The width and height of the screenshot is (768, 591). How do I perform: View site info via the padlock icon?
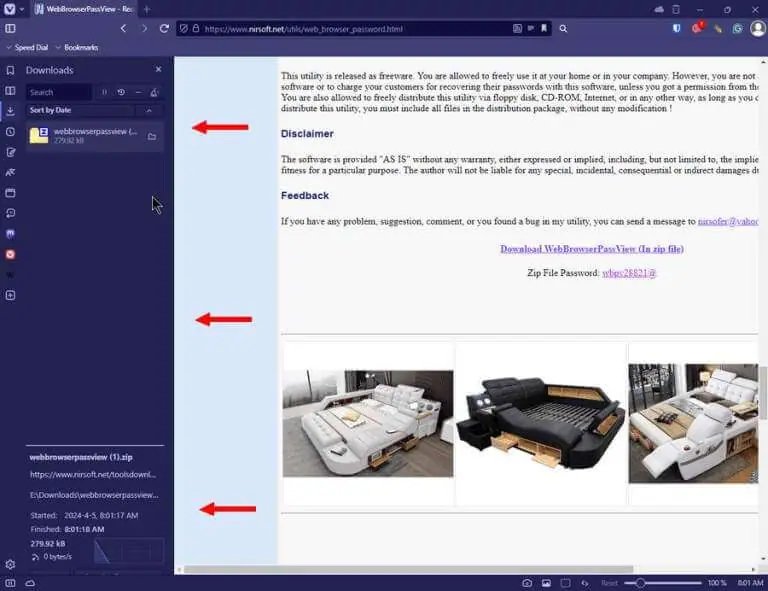tap(196, 29)
